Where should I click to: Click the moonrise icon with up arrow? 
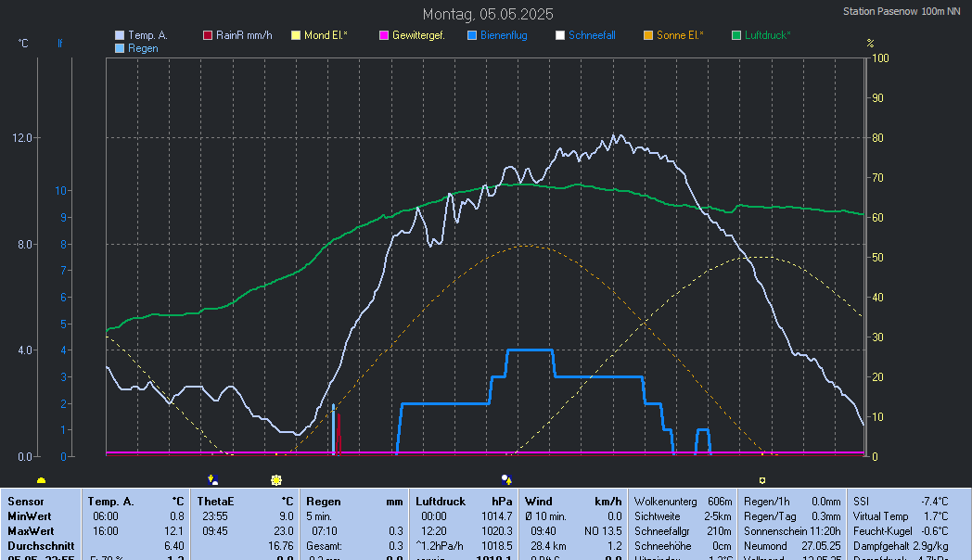click(x=506, y=479)
